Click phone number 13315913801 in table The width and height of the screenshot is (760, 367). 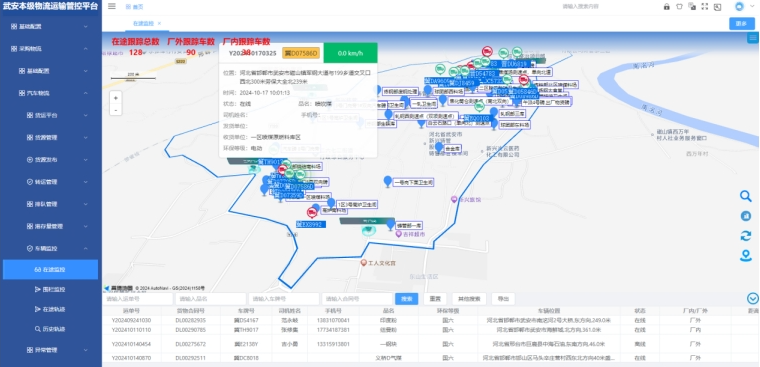coord(333,344)
